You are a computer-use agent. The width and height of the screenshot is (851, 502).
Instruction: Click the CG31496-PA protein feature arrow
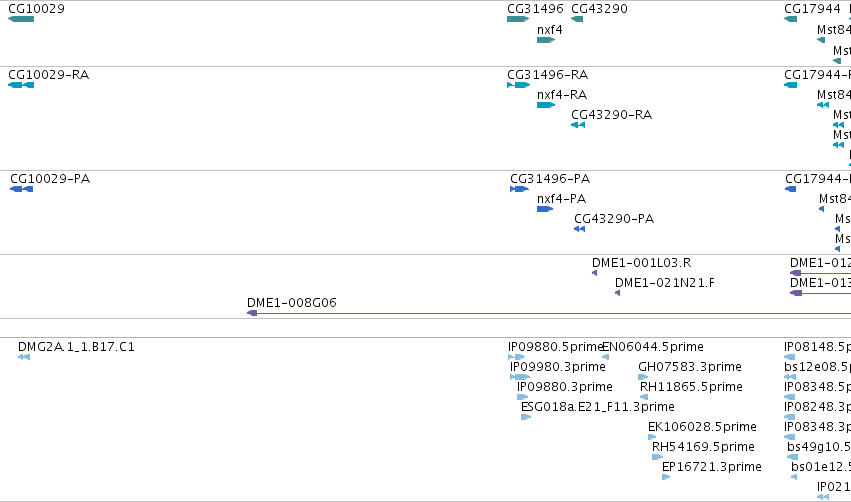[519, 189]
